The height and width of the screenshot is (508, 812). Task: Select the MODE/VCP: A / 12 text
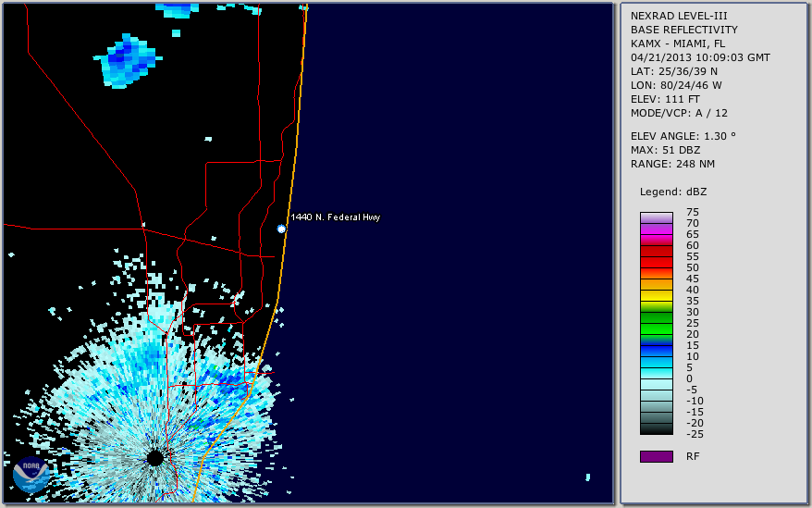[x=679, y=113]
